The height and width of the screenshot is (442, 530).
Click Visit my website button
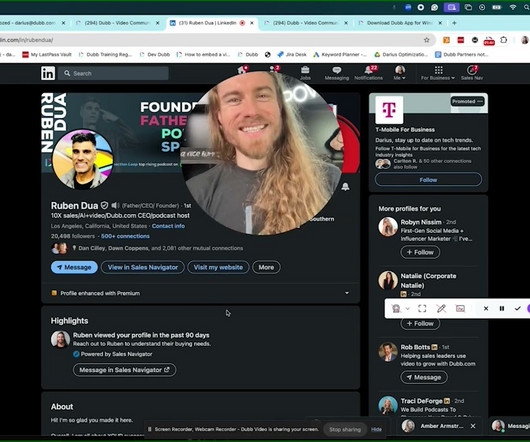(x=218, y=267)
